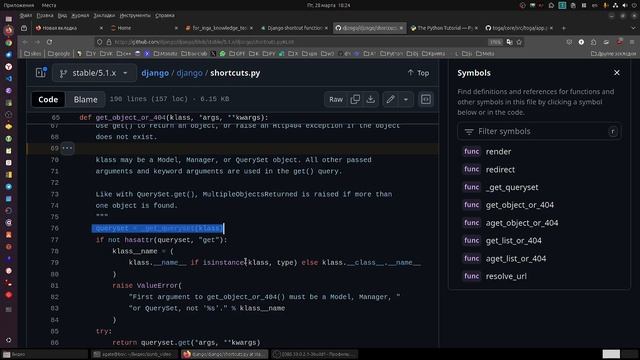Open the Закладки menu
The width and height of the screenshot is (640, 360).
[x=104, y=16]
